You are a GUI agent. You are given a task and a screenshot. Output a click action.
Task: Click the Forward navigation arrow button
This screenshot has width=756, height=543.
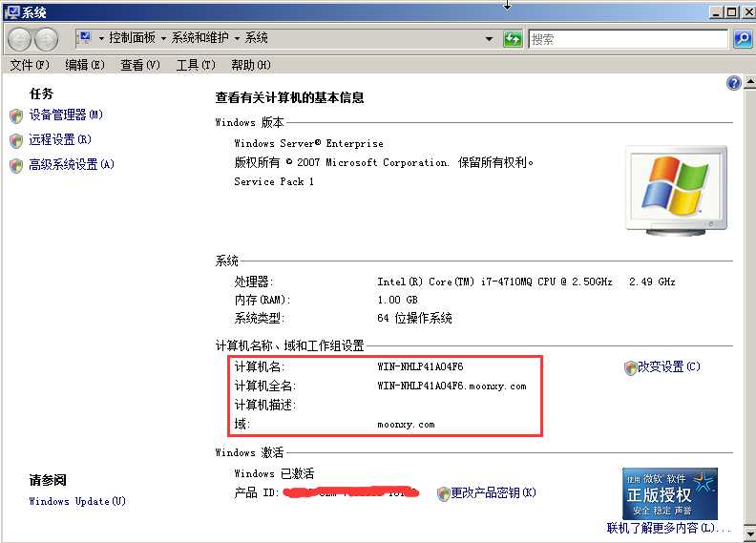[x=46, y=39]
